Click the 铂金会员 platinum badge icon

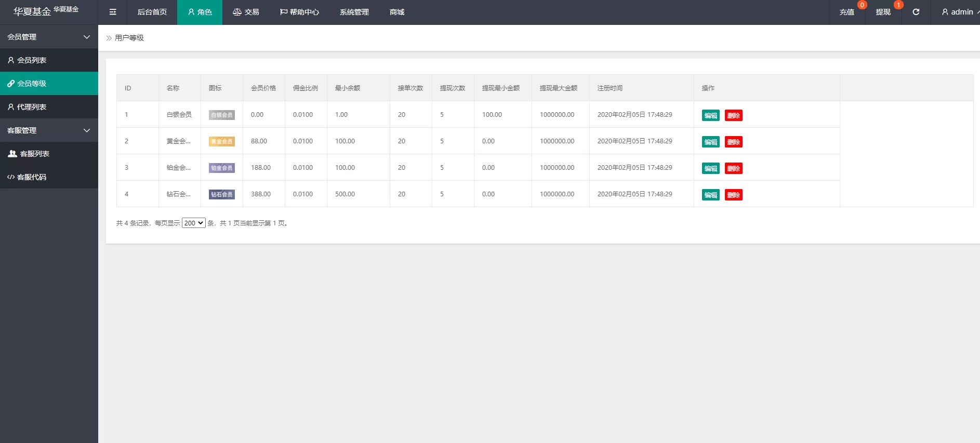[221, 168]
